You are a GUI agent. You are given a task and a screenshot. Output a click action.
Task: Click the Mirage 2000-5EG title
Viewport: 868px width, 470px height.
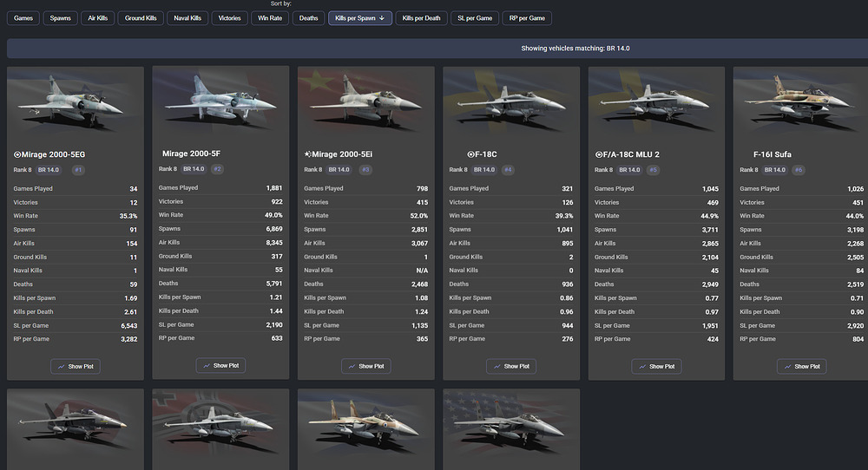[49, 155]
